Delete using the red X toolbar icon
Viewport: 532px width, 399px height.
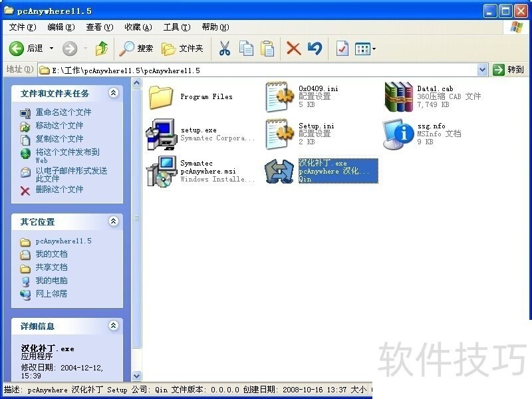tap(294, 49)
